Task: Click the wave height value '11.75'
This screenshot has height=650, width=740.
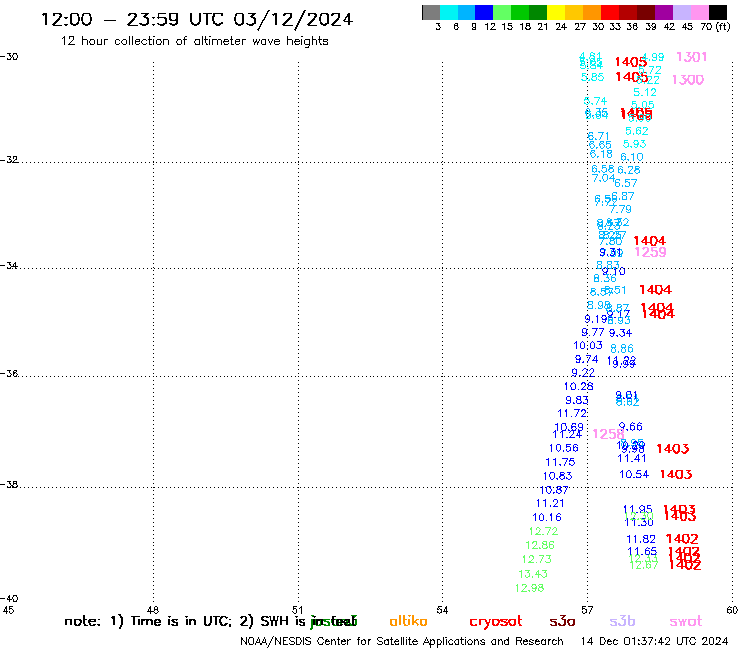Action: click(x=560, y=462)
